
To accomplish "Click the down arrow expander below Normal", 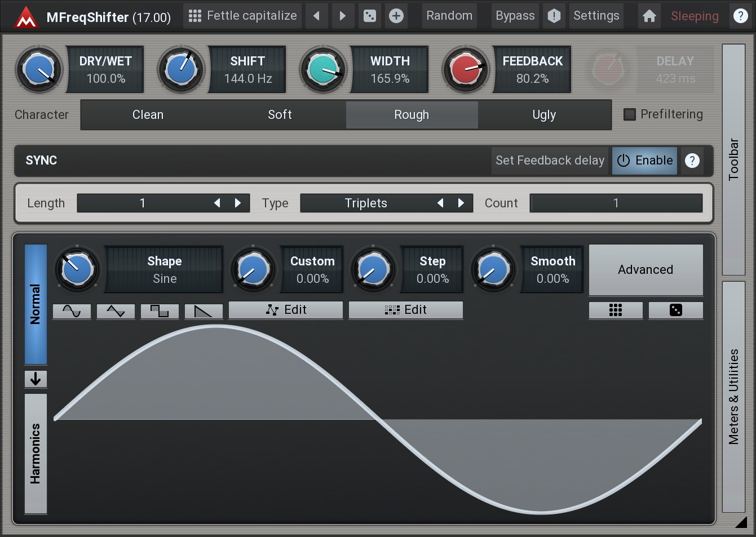I will tap(36, 379).
